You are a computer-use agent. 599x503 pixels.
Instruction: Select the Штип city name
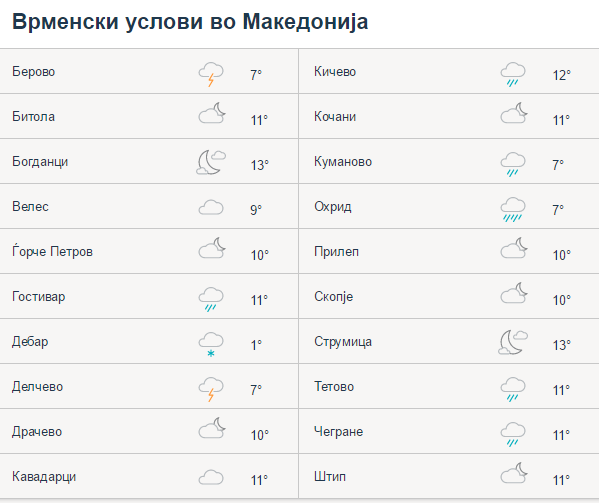[330, 477]
